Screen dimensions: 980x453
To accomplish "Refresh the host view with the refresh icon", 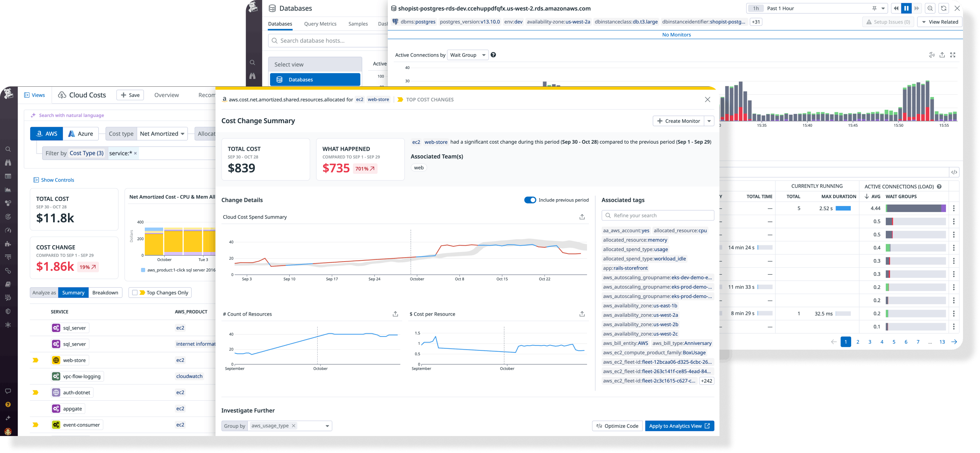I will tap(944, 8).
